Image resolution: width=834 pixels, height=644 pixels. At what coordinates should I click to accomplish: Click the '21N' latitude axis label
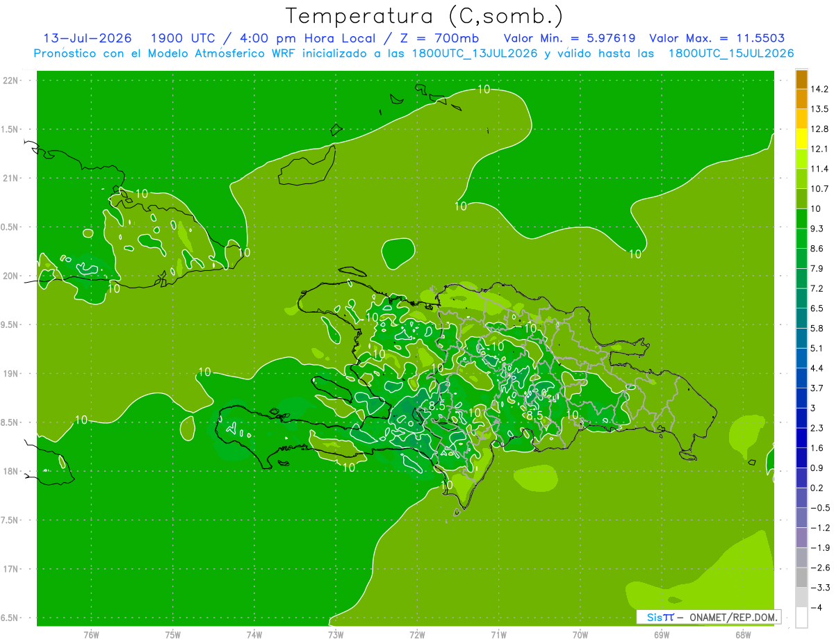coord(12,178)
